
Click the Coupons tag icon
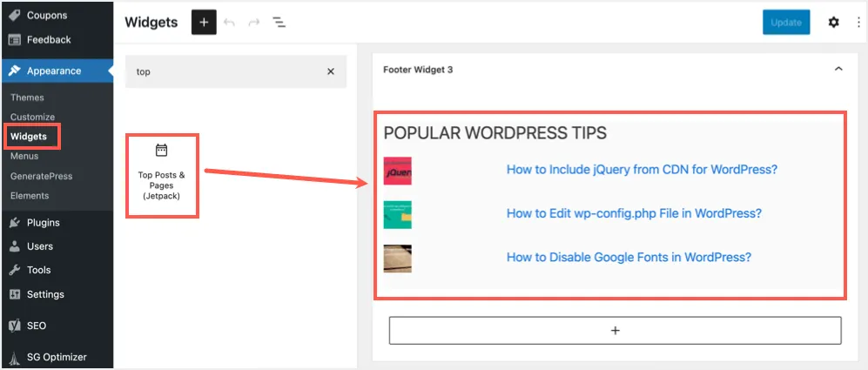(15, 16)
